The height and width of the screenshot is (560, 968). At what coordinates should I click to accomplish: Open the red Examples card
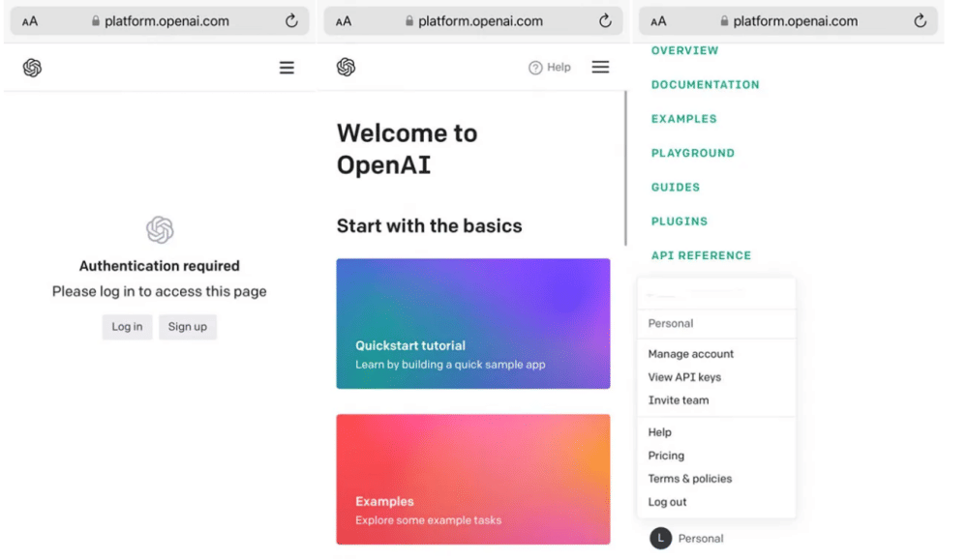pos(472,479)
